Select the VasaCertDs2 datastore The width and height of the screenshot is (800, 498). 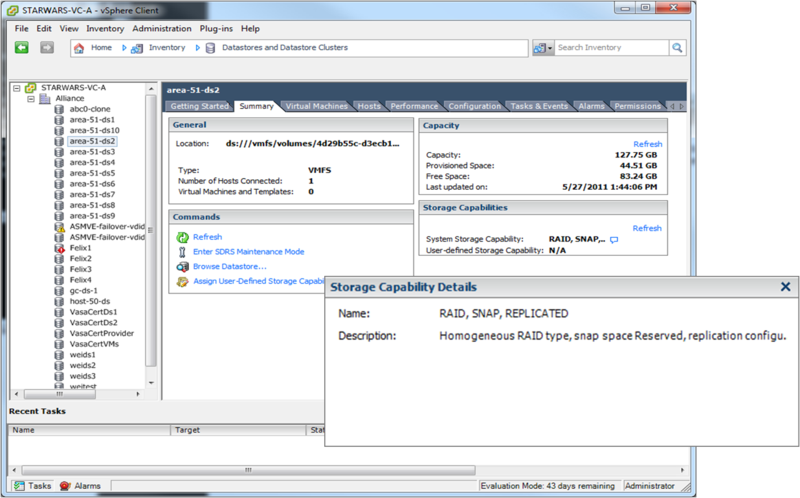[93, 323]
